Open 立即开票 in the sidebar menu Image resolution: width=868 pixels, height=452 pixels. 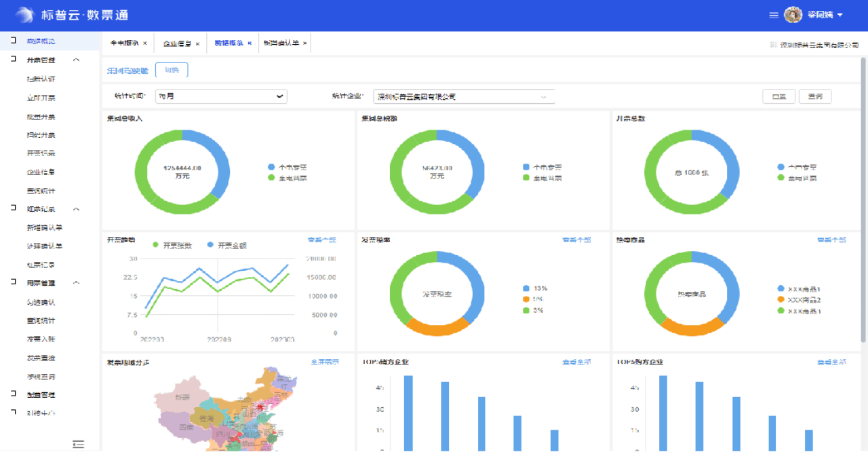pos(41,98)
